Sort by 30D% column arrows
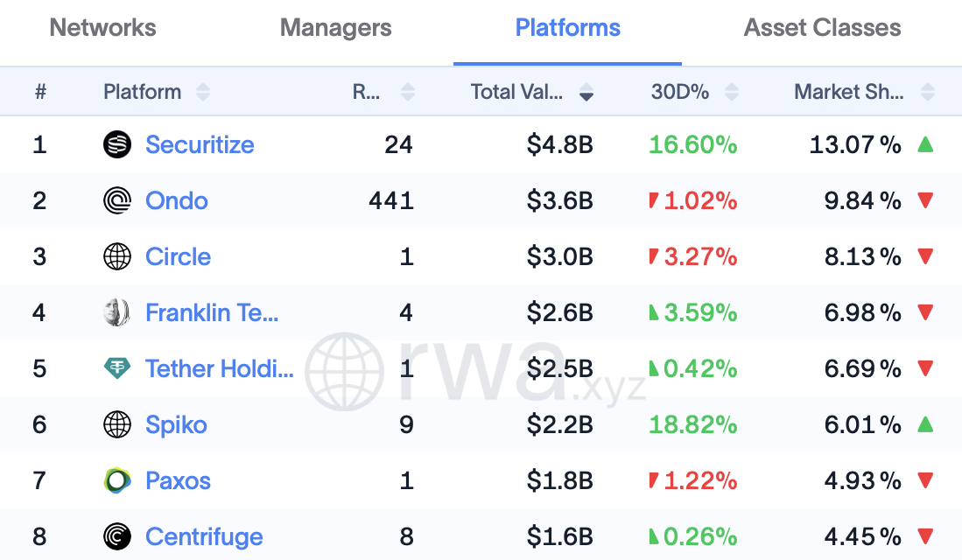 [x=731, y=92]
